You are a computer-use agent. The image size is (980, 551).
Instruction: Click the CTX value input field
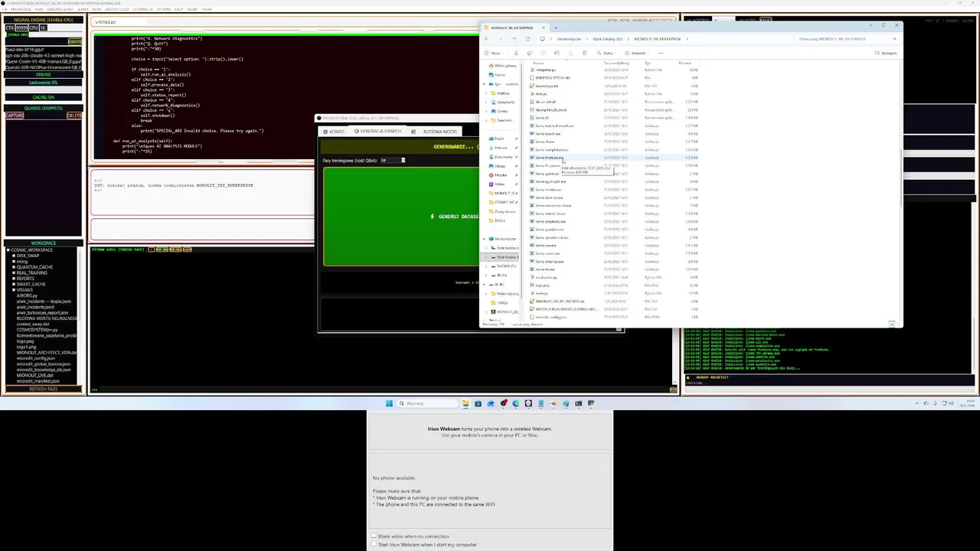point(22,28)
